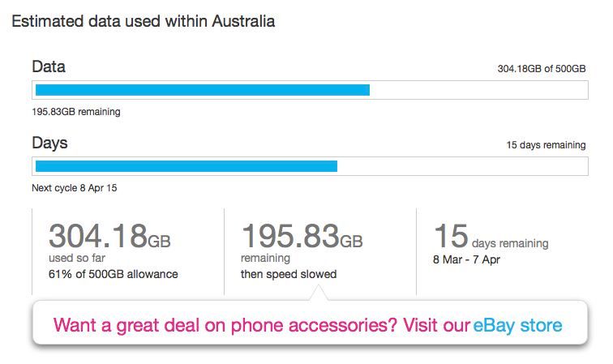Click small "195.83GB remaining" text under Data bar

pyautogui.click(x=76, y=112)
